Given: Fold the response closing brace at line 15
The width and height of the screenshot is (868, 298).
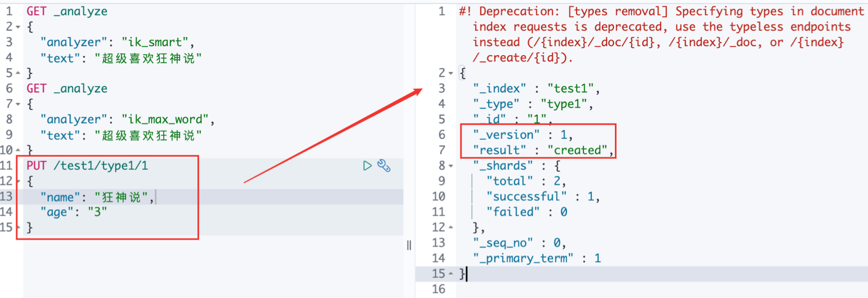Looking at the screenshot, I should click(x=451, y=274).
